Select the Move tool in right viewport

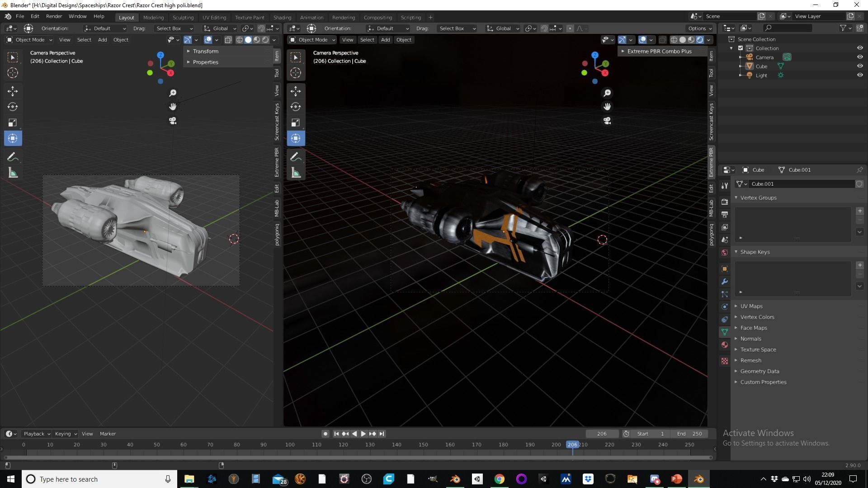click(x=296, y=91)
